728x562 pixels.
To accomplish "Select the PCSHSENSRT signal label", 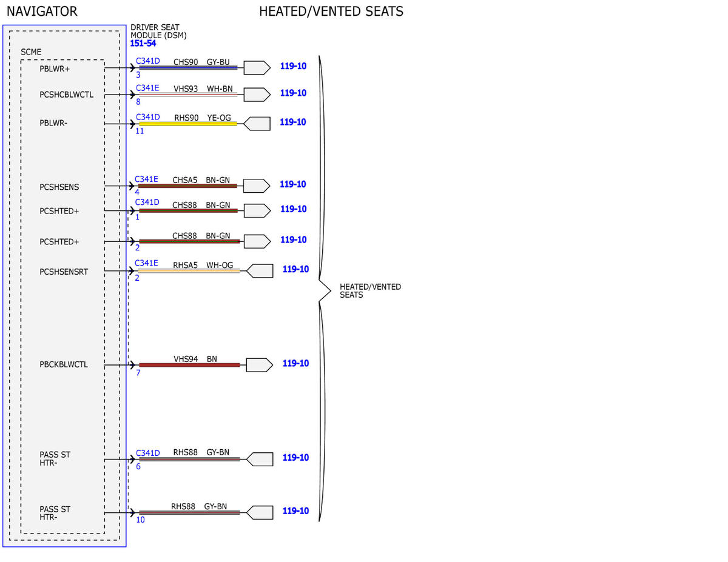I will tap(64, 272).
